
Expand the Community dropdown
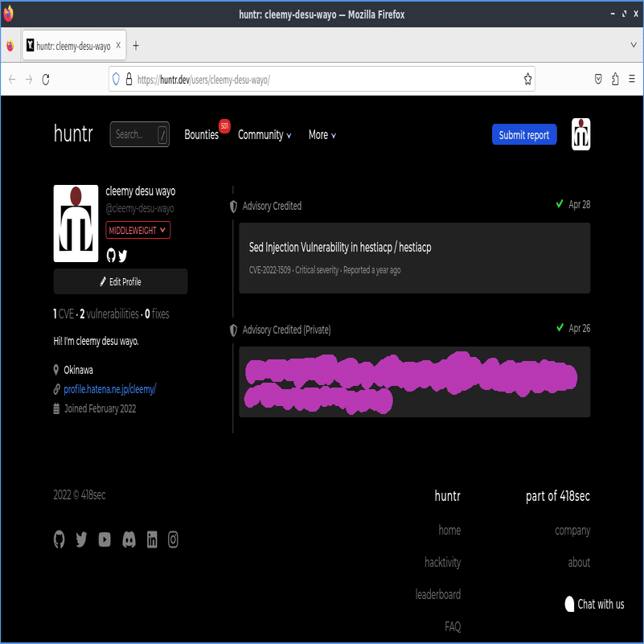(x=265, y=135)
